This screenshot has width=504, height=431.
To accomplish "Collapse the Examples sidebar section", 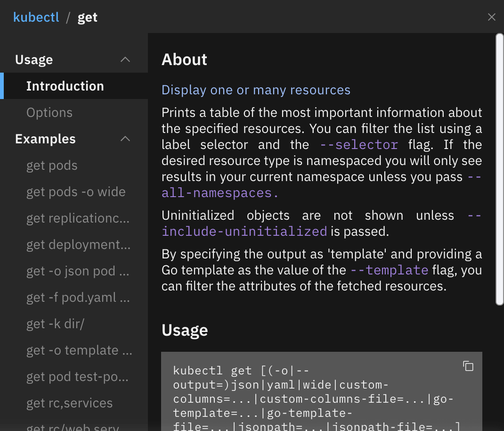I will [x=125, y=139].
